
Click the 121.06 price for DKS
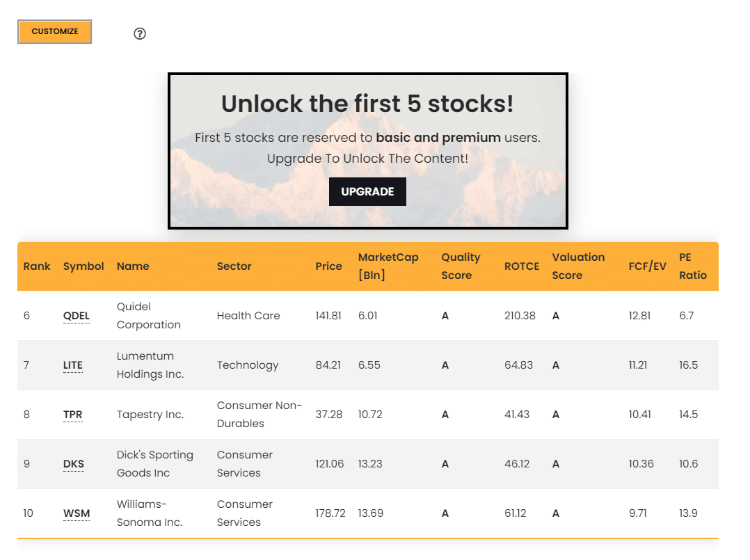[330, 464]
